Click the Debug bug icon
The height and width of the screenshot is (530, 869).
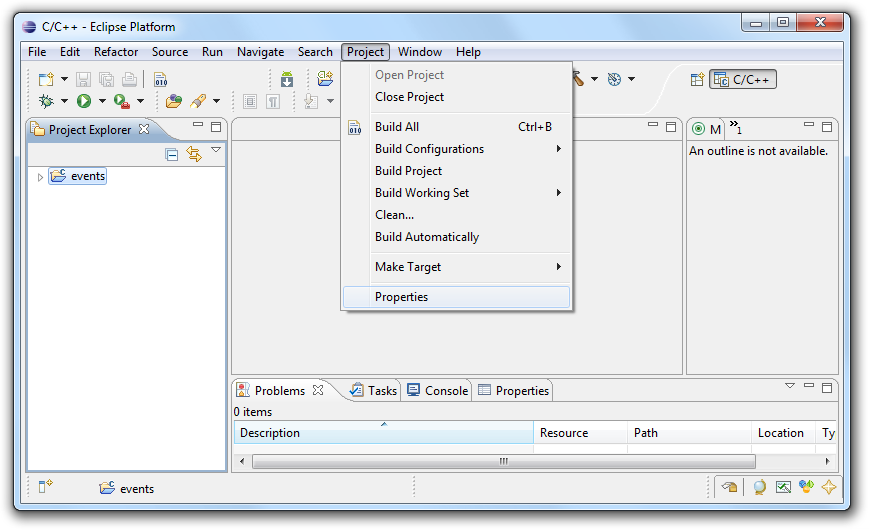pos(46,101)
